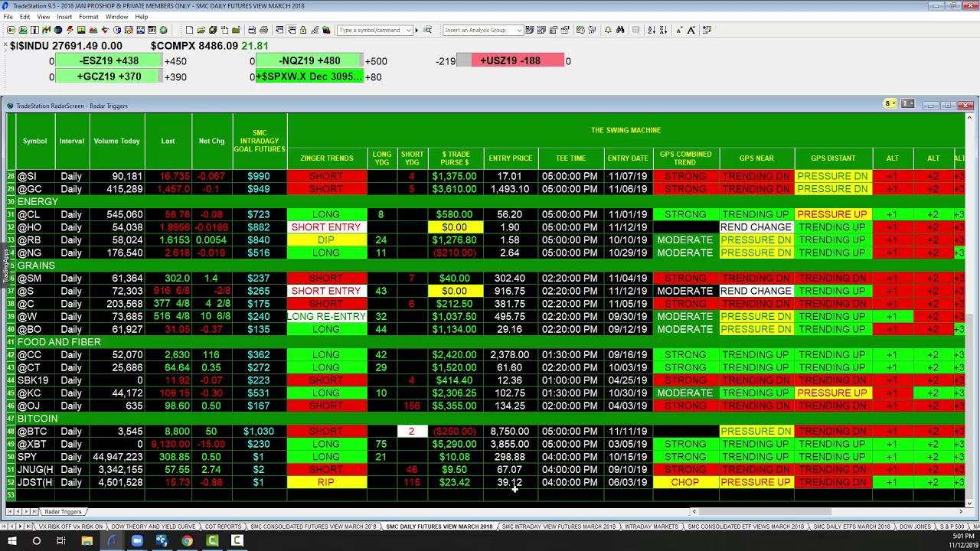Select the @CL symbol row cell

point(34,215)
